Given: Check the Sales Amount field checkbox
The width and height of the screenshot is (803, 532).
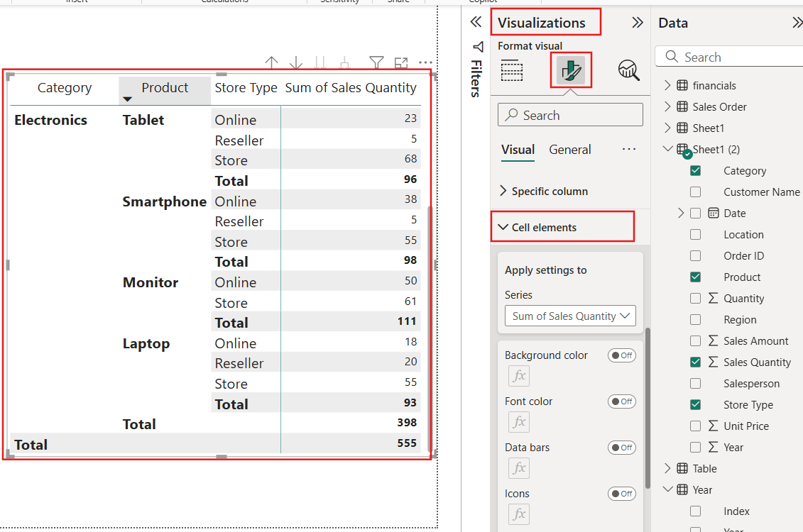Looking at the screenshot, I should [x=696, y=340].
